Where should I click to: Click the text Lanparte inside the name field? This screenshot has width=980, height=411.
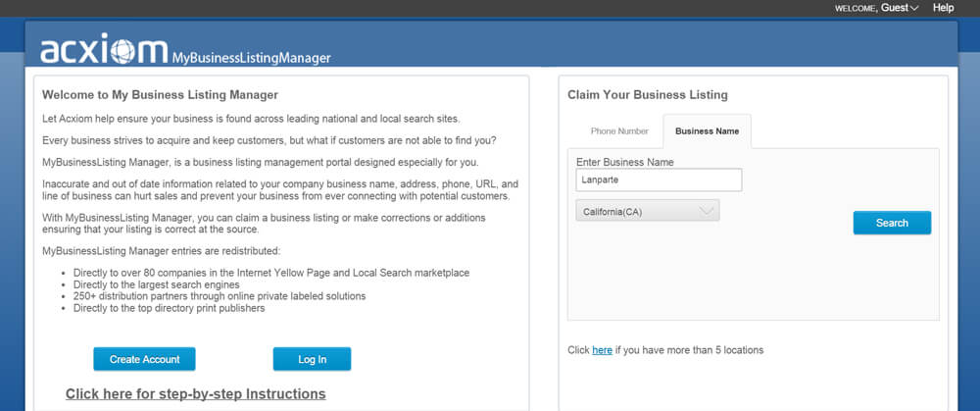pyautogui.click(x=600, y=180)
